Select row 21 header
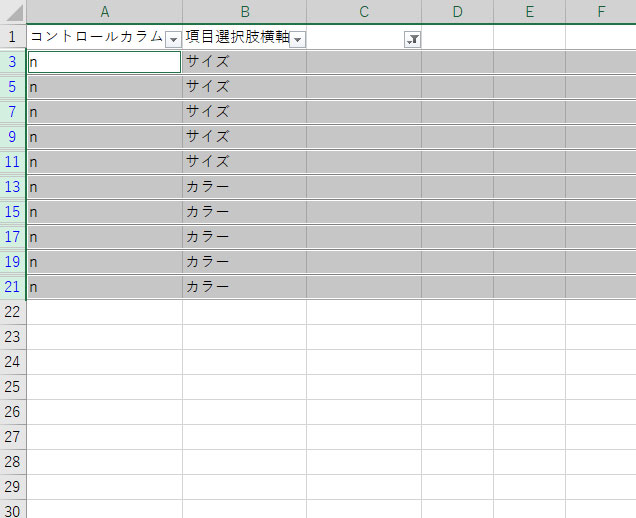 click(12, 287)
